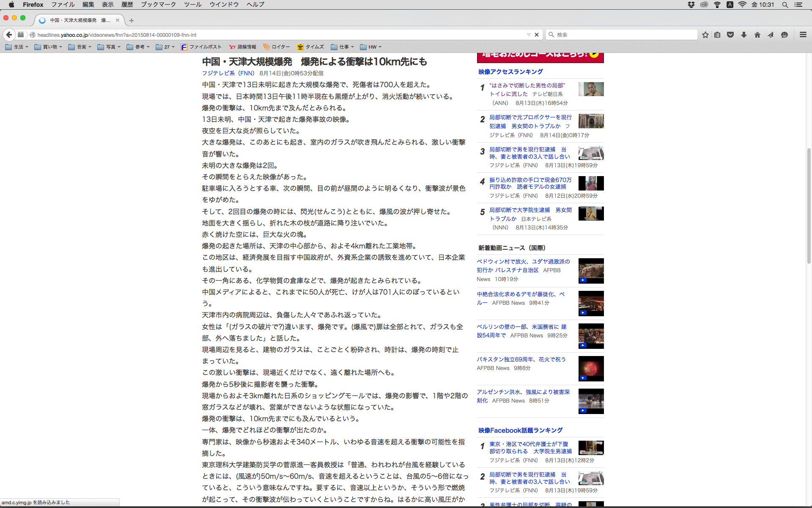Show bookmarks list icon
812x508 pixels.
(717, 35)
